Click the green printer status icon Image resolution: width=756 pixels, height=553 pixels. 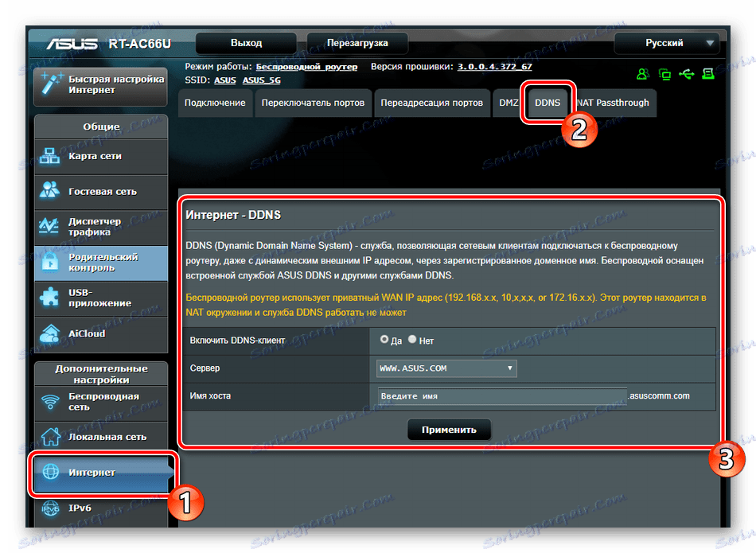click(x=708, y=74)
